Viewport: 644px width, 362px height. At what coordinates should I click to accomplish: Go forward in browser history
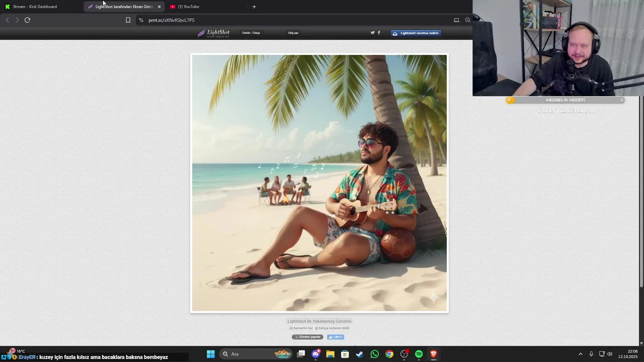point(17,20)
